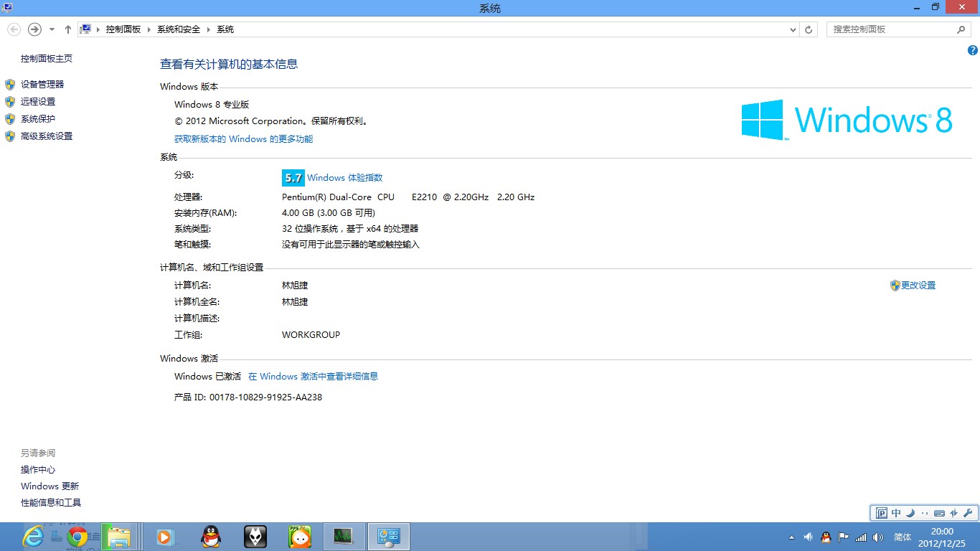
Task: Go back using the Back arrow button
Action: (x=14, y=29)
